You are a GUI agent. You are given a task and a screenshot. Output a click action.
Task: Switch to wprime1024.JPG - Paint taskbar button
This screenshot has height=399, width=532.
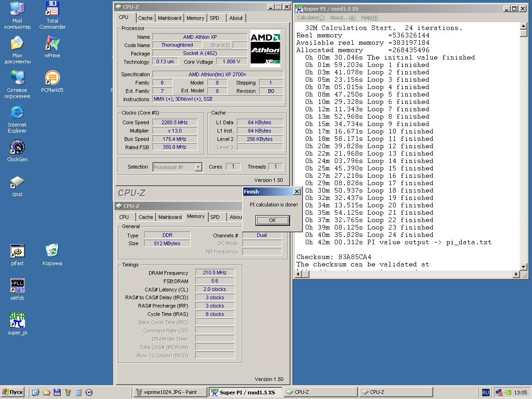pos(170,392)
